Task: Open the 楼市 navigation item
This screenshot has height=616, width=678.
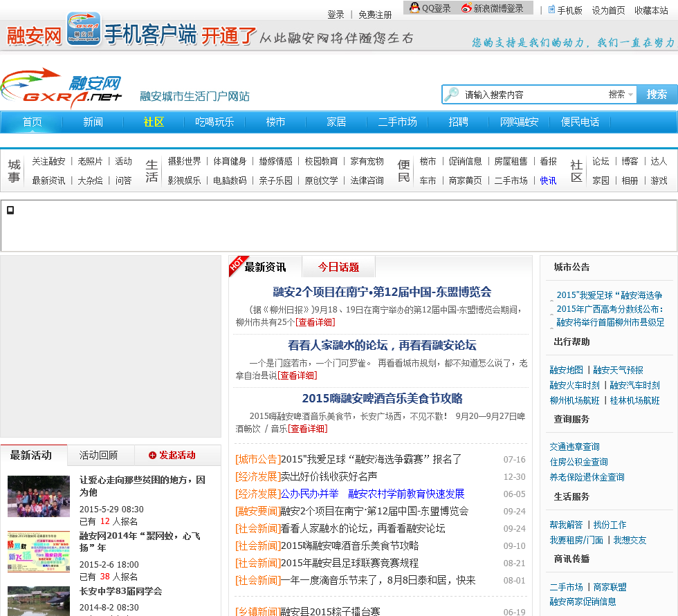Action: coord(275,122)
